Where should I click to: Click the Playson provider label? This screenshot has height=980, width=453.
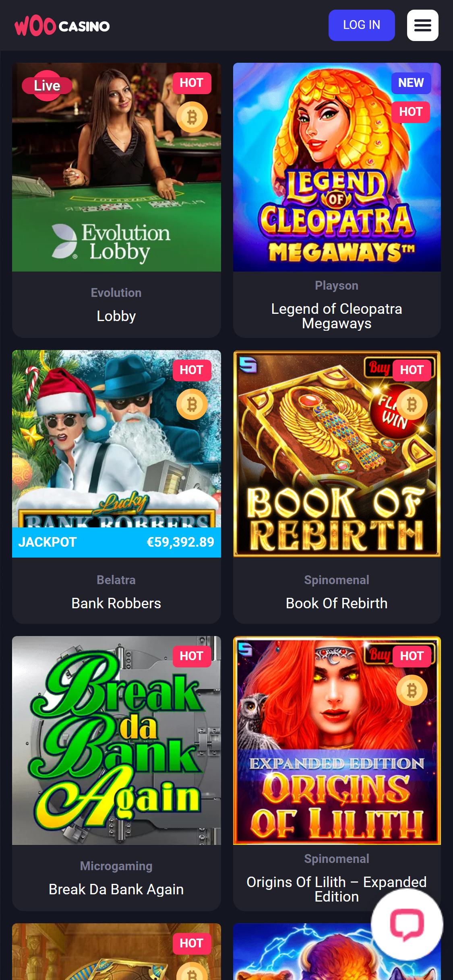tap(337, 286)
